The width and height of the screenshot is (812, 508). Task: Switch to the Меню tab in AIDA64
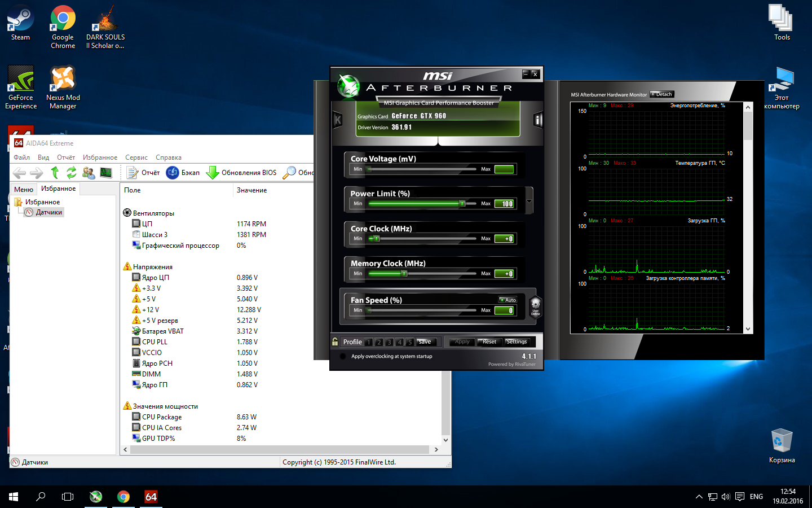pyautogui.click(x=24, y=189)
